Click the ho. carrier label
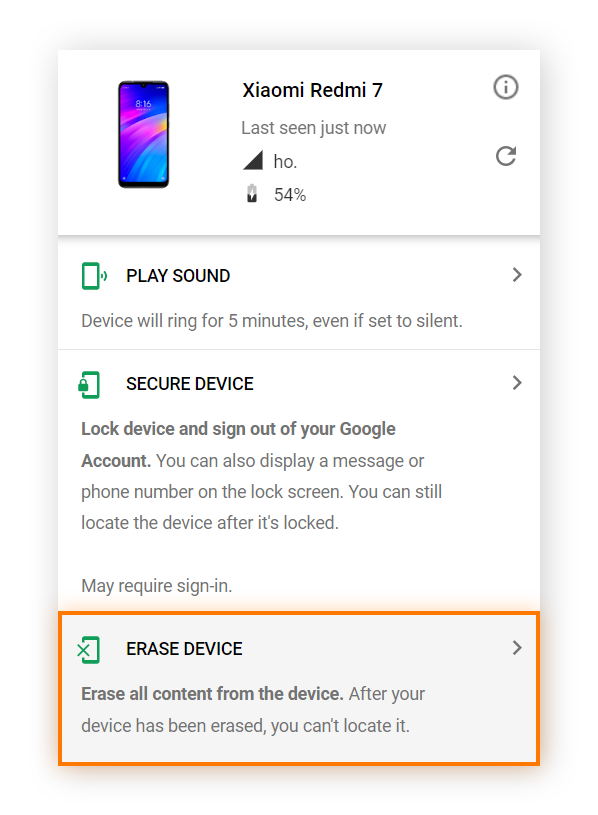This screenshot has height=815, width=598. (x=285, y=160)
